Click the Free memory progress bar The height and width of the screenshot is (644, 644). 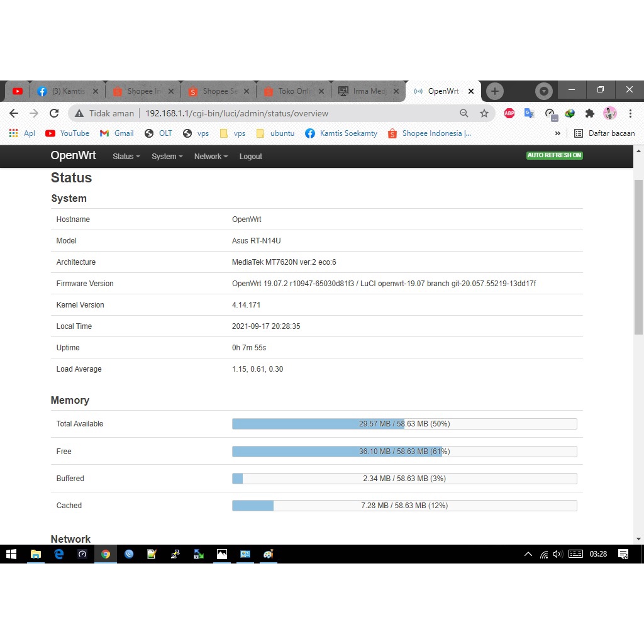tap(404, 452)
